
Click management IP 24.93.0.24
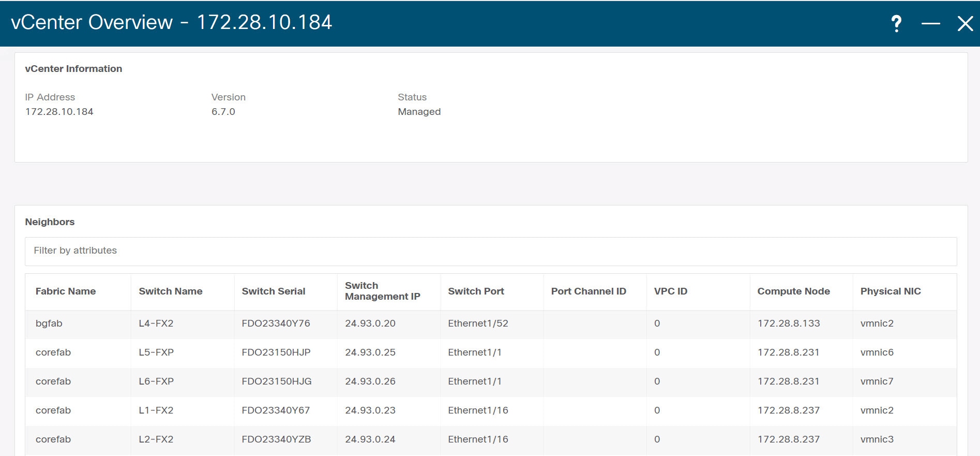(370, 439)
